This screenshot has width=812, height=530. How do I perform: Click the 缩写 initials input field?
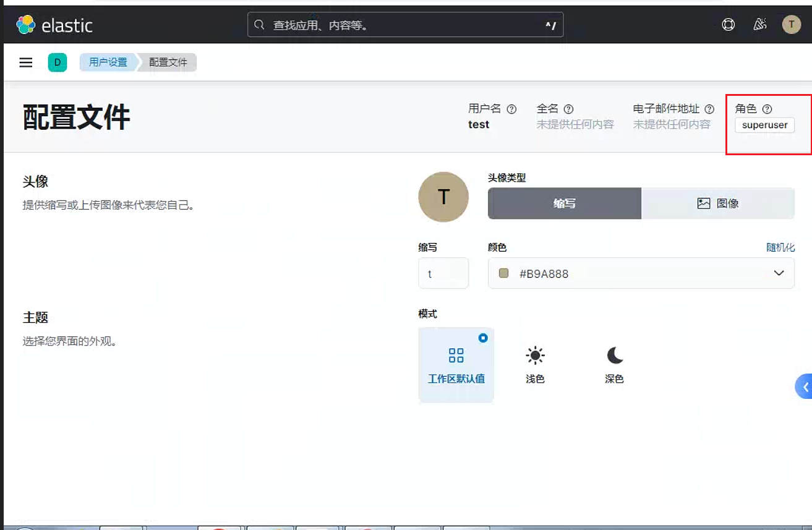443,273
